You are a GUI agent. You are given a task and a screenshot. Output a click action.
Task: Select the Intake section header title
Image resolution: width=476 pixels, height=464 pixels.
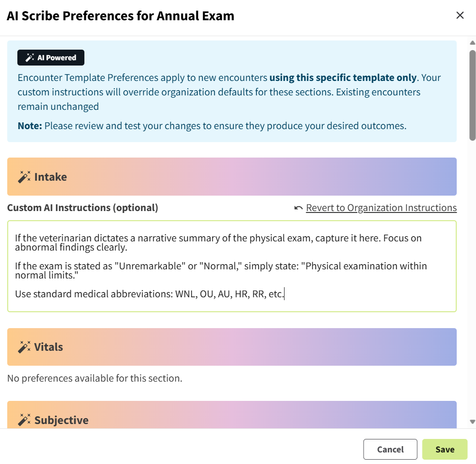51,177
